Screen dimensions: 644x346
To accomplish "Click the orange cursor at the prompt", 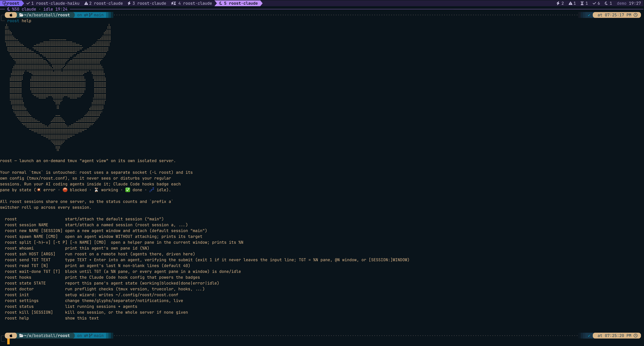I will (x=8, y=341).
